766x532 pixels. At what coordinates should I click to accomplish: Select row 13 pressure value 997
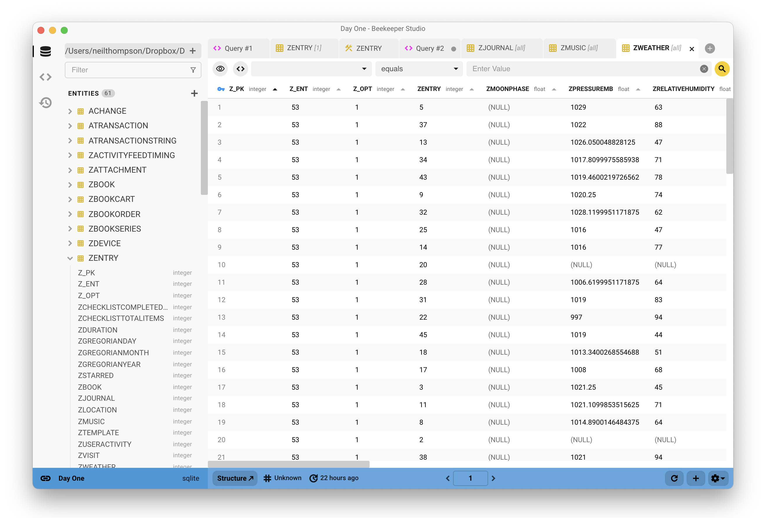pyautogui.click(x=576, y=317)
